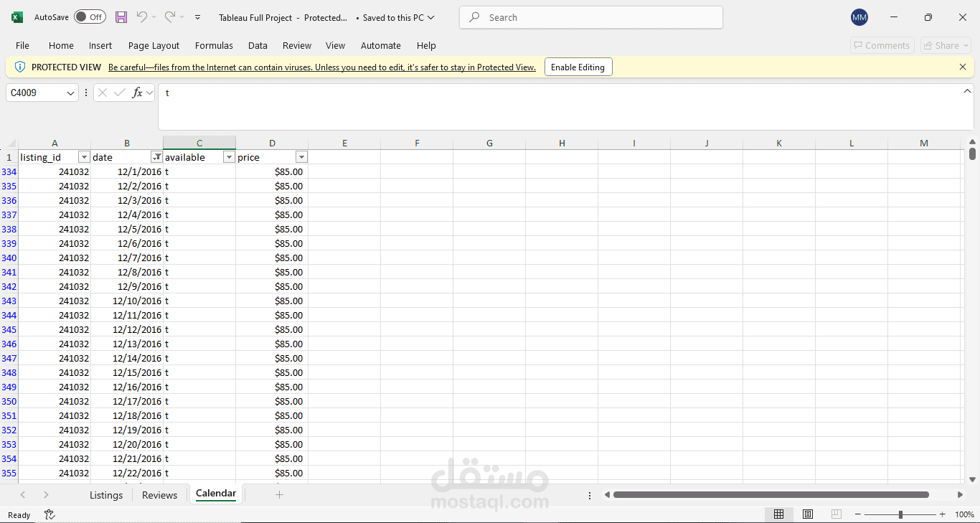Click the date cell 12/22/2016

127,473
